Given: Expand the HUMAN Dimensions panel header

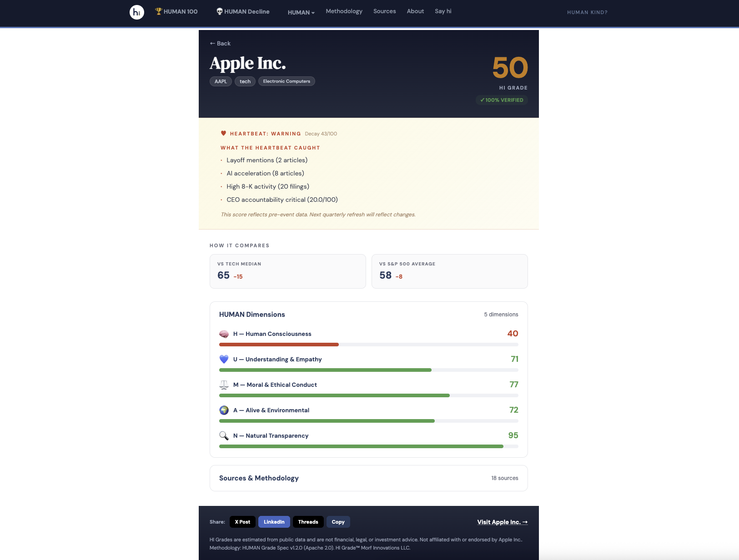Looking at the screenshot, I should 369,315.
